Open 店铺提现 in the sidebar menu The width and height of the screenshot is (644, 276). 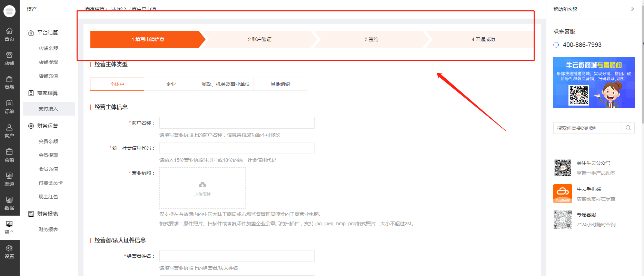[x=48, y=62]
